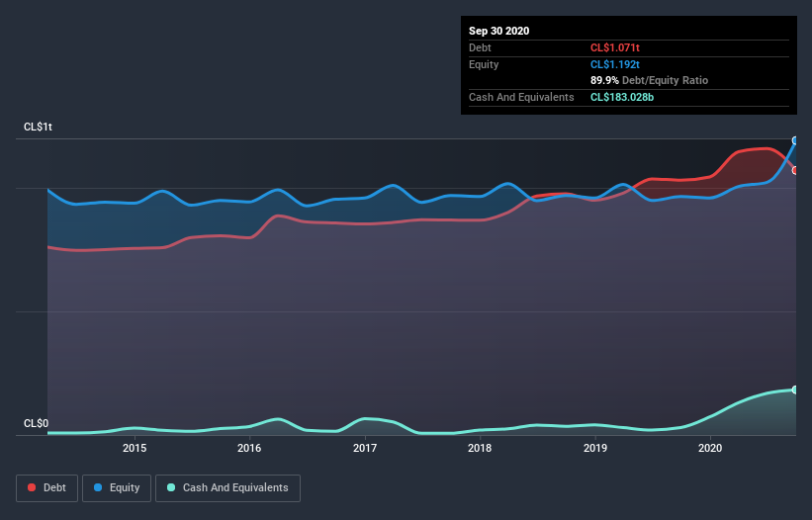Click the 89.9% Debt/Equity Ratio text
Screen dimensions: 812x520
tap(650, 80)
